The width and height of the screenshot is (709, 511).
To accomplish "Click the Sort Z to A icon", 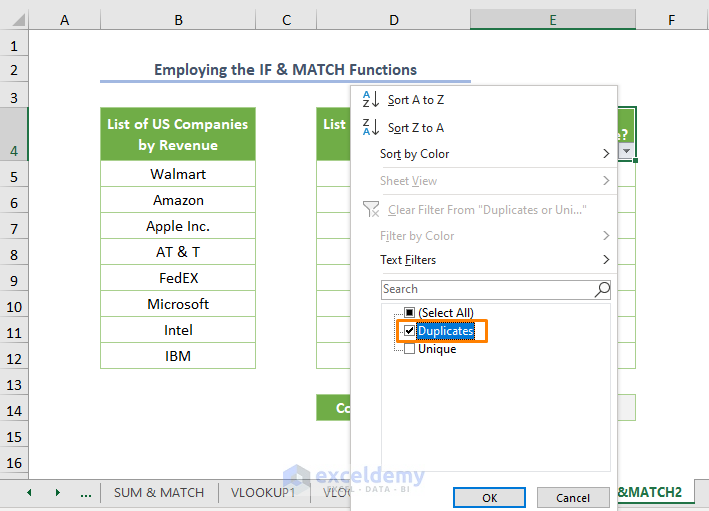I will pos(370,127).
